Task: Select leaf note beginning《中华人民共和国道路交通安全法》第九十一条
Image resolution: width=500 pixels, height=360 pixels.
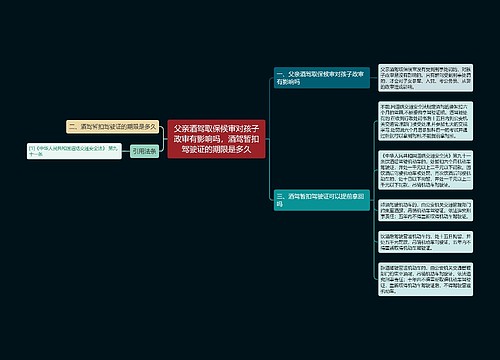Action: pyautogui.click(x=426, y=170)
